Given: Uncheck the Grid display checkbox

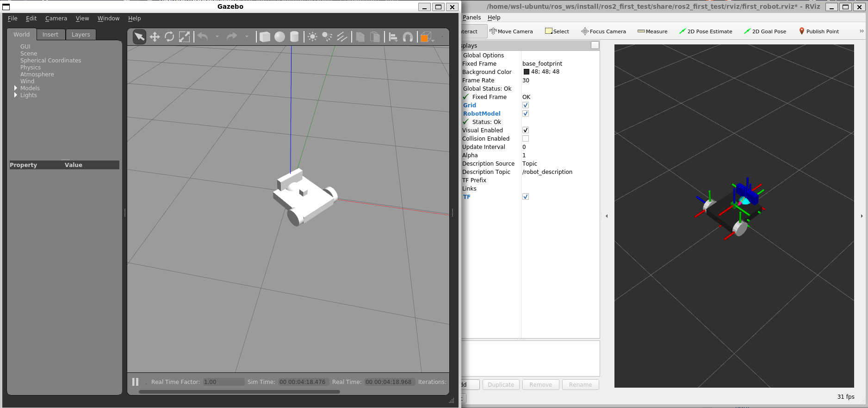Looking at the screenshot, I should click(526, 105).
